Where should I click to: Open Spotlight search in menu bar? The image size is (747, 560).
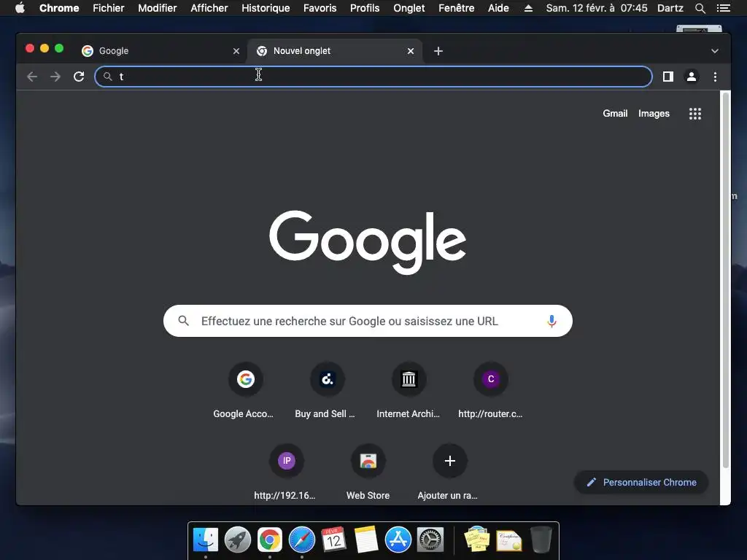coord(700,8)
